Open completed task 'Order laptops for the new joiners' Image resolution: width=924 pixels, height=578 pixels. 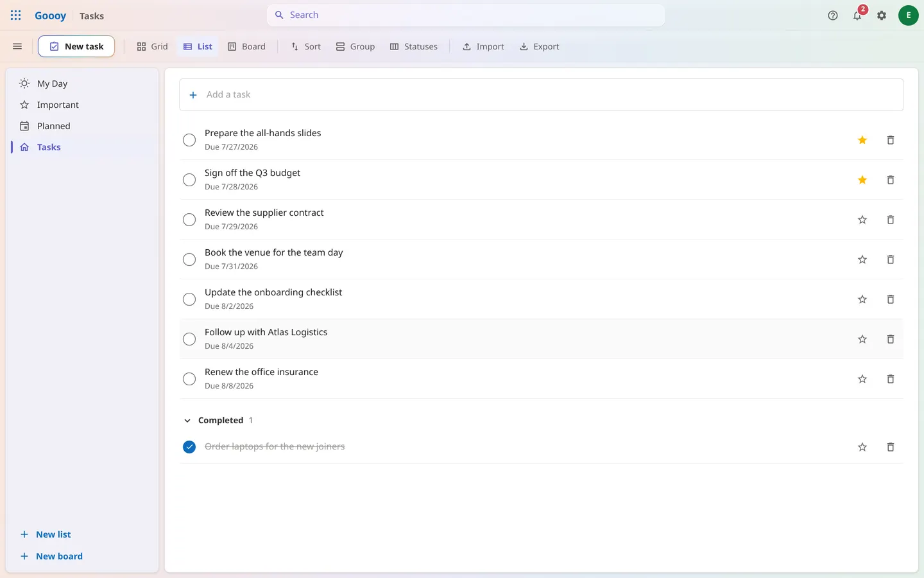pos(275,446)
